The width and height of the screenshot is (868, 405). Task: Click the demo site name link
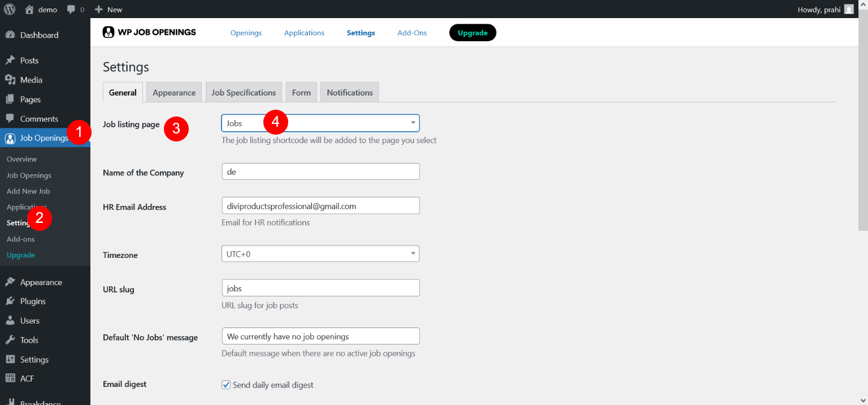(x=47, y=10)
